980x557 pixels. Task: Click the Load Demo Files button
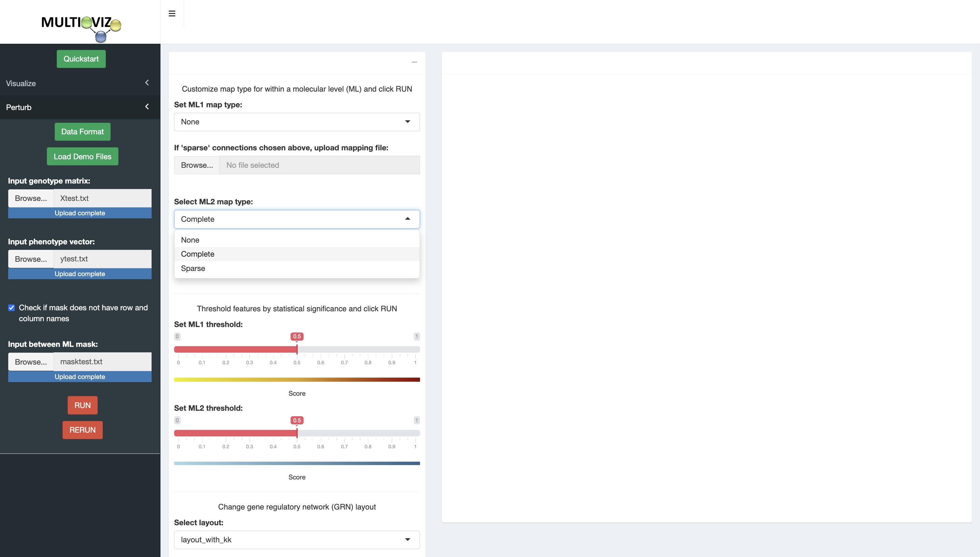pos(83,157)
